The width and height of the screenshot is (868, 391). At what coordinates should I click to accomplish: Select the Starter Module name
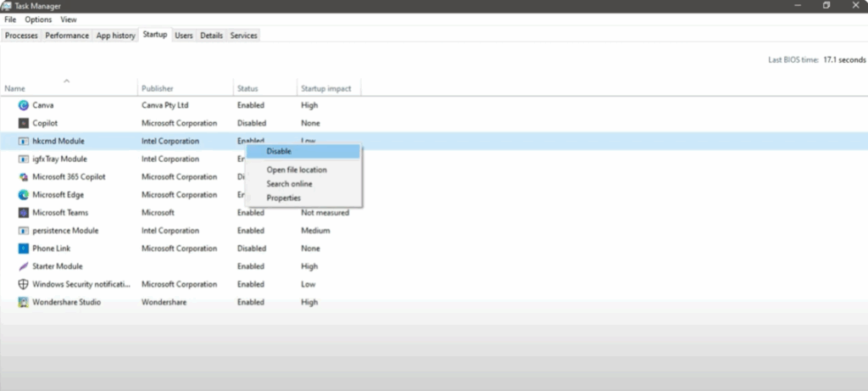point(58,266)
